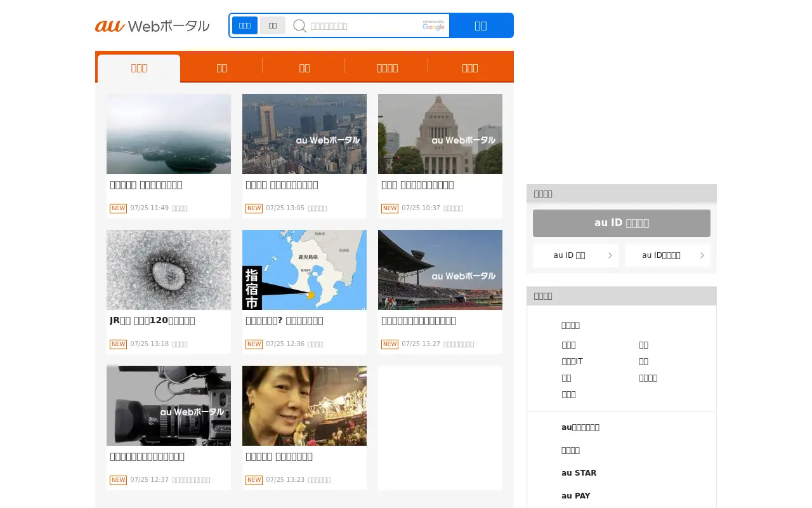Click the active white tab in the orange bar
812x508 pixels.
[139, 68]
